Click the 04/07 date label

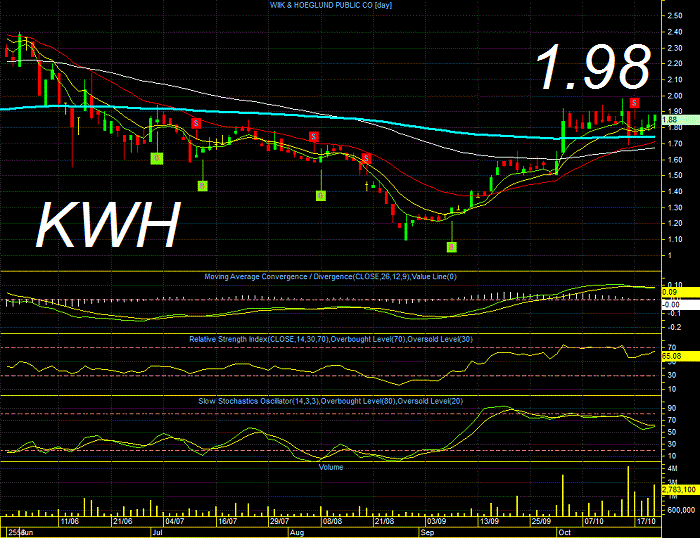click(x=175, y=521)
